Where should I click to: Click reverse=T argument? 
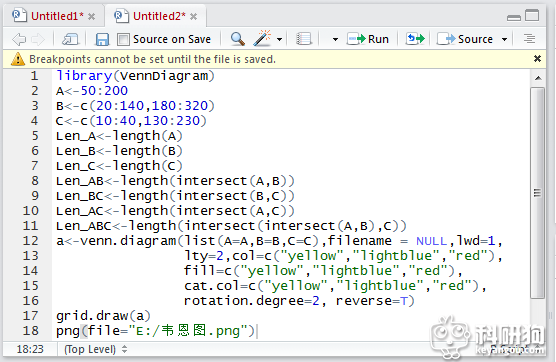point(372,301)
